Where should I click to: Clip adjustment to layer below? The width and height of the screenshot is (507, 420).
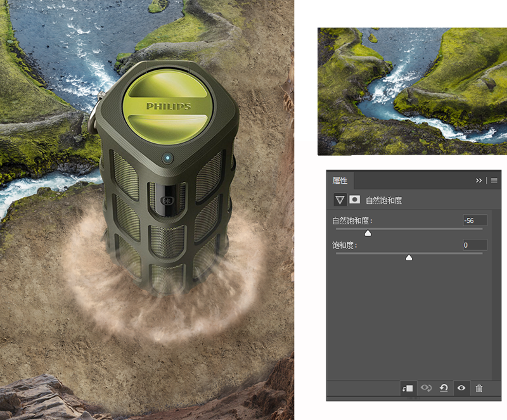[x=408, y=388]
